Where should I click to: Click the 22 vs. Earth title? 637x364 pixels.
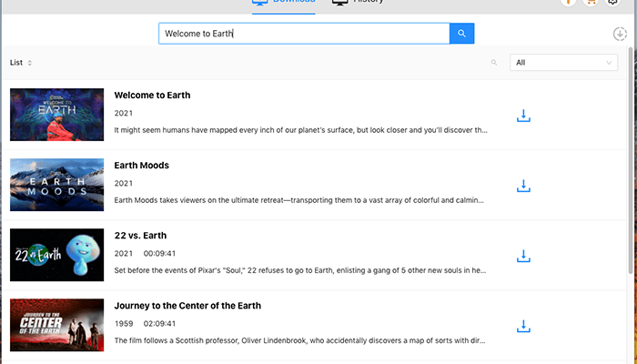(141, 235)
